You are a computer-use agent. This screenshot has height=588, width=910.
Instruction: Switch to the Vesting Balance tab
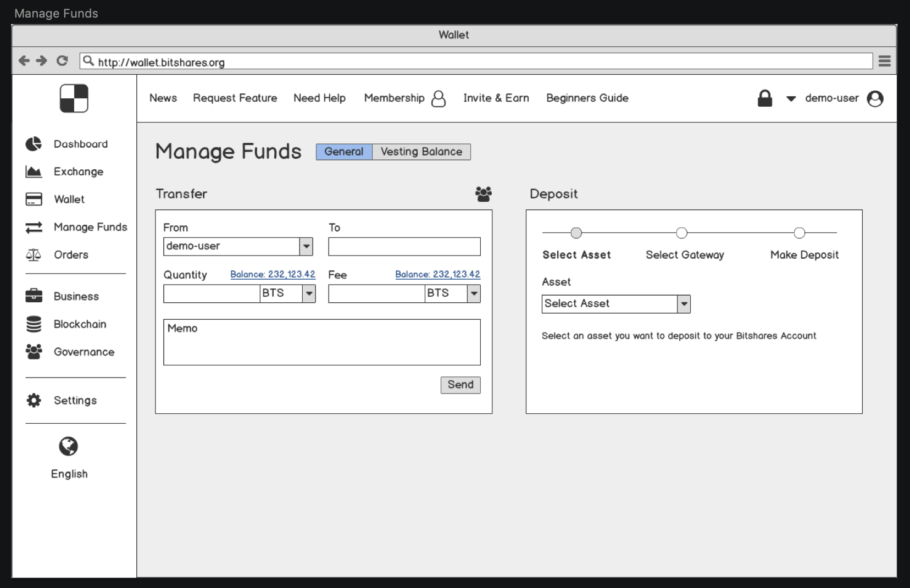(x=421, y=152)
